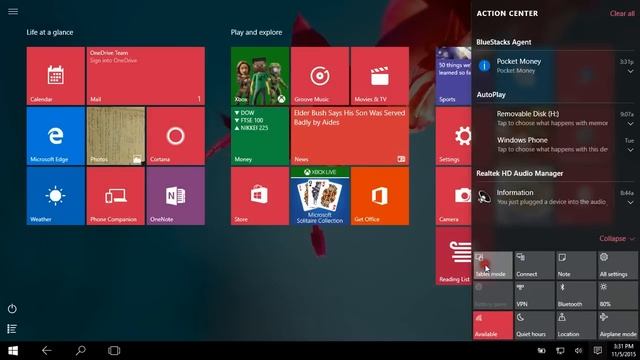Toggle Quiet hours quick action
640x360 pixels.
click(x=534, y=325)
